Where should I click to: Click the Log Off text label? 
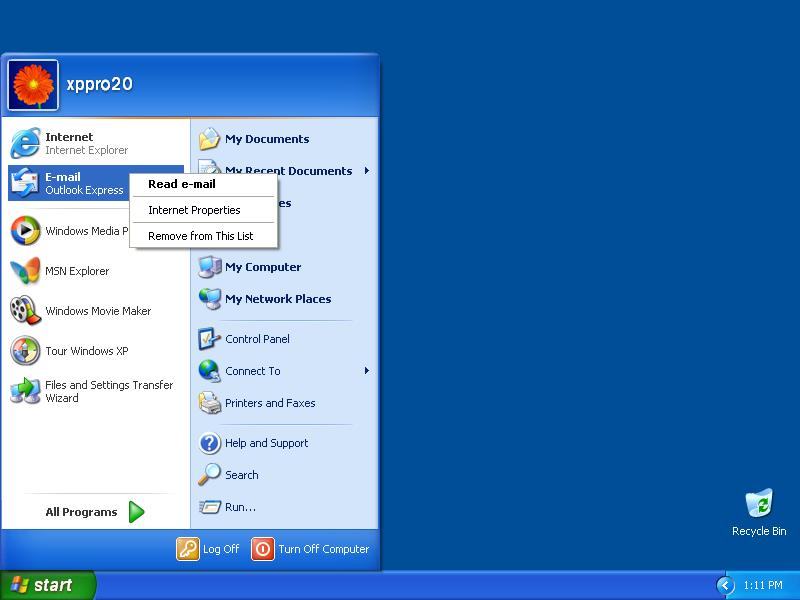(x=221, y=549)
